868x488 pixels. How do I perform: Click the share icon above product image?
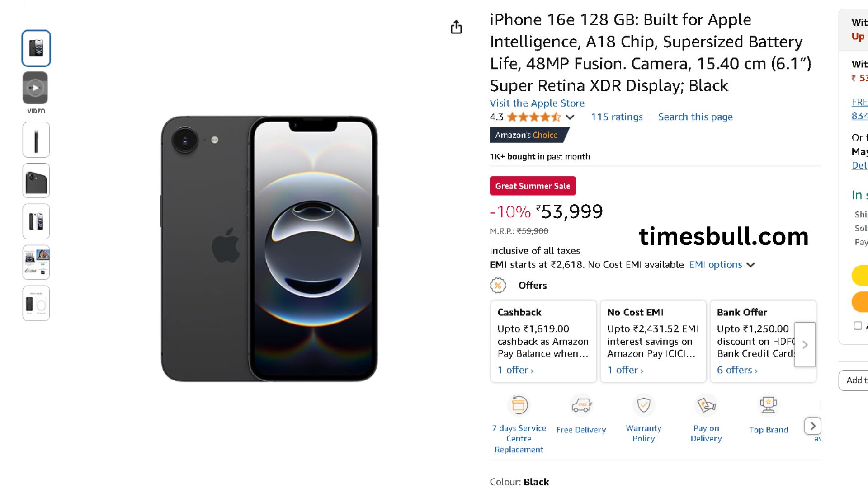pos(456,27)
